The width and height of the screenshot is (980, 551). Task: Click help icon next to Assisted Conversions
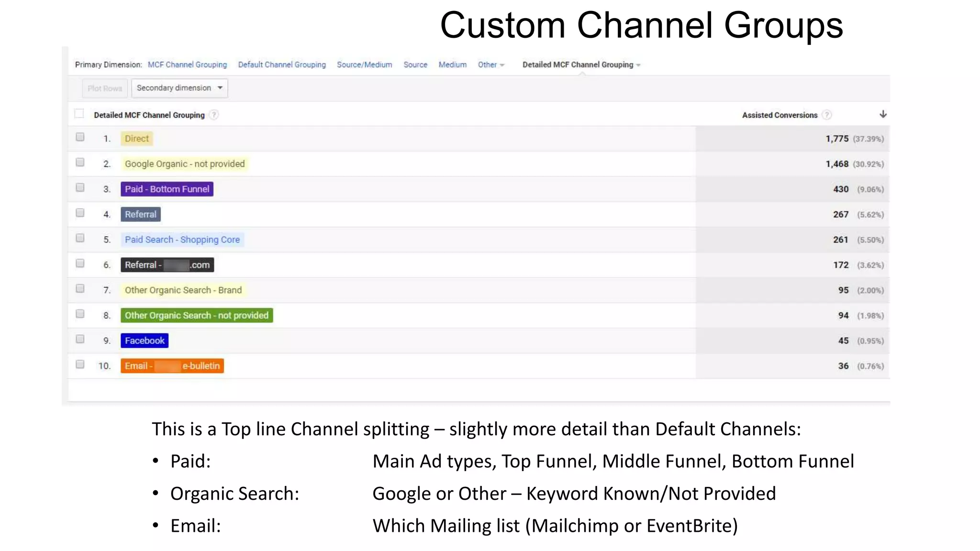tap(826, 115)
